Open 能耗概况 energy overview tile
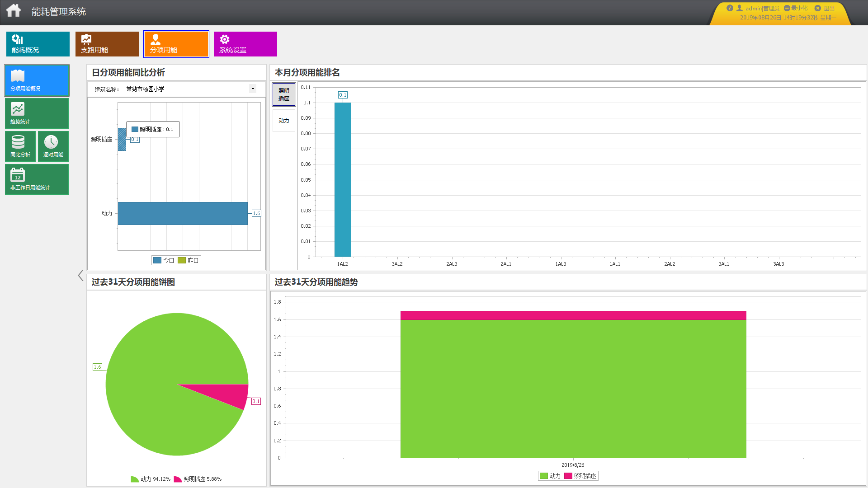 [x=38, y=44]
